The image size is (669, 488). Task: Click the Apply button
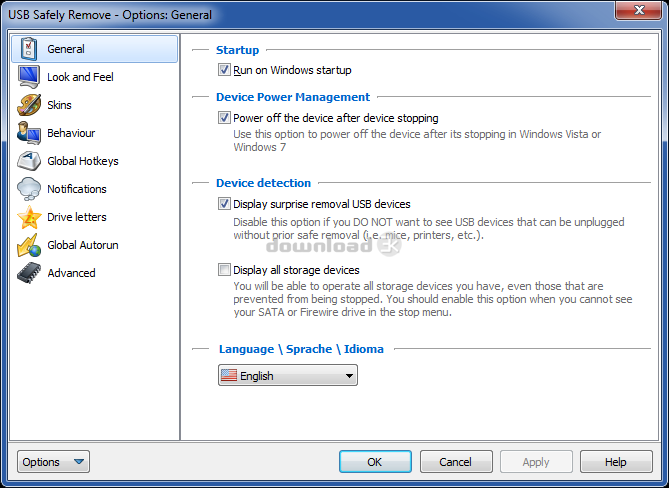tap(536, 462)
